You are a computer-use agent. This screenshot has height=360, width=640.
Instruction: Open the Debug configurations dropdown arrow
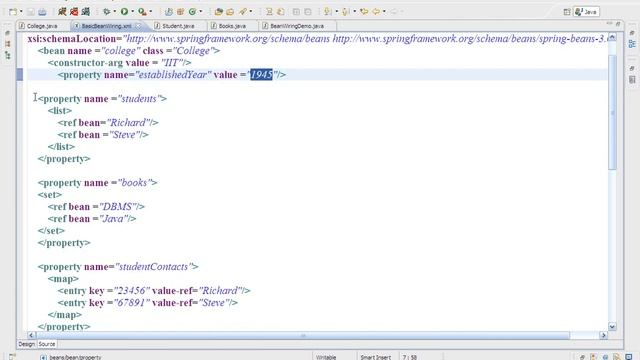click(114, 12)
